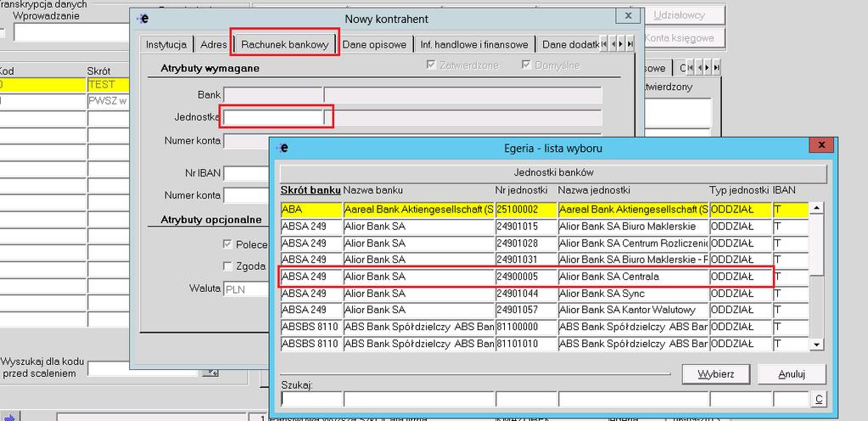Click the Jednostka code input field
Viewport: 868px width, 421px height.
tap(273, 117)
